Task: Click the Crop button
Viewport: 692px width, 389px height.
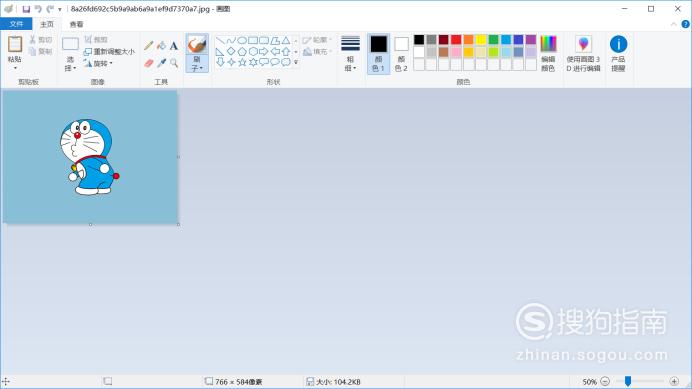Action: 96,40
